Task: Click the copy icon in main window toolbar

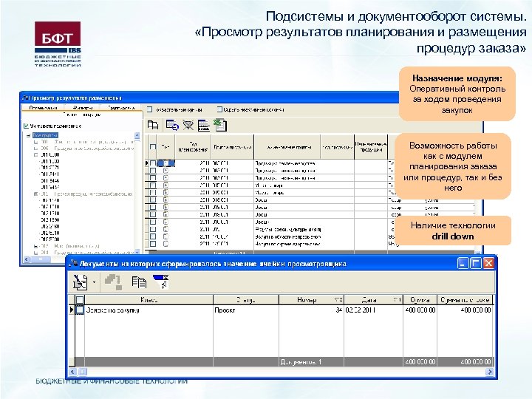Action: (153, 125)
